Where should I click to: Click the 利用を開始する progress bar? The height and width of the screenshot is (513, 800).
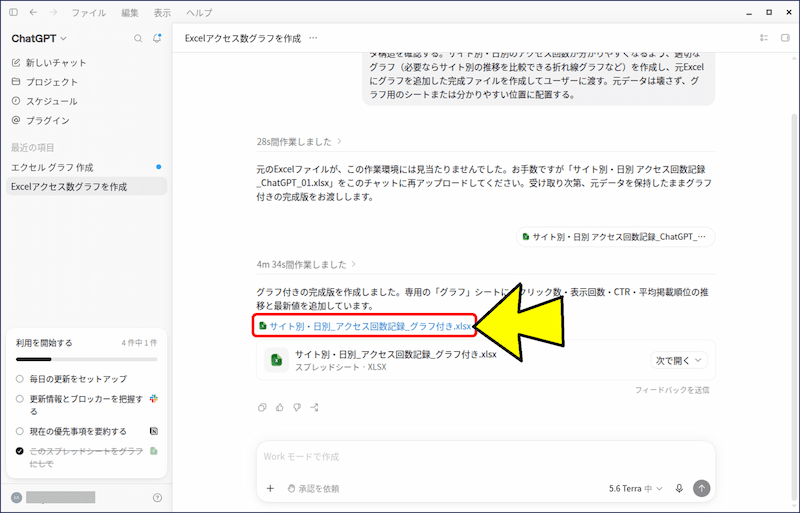point(87,359)
